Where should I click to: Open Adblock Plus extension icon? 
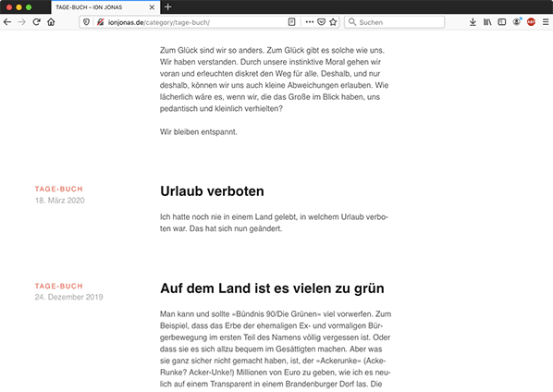[531, 22]
